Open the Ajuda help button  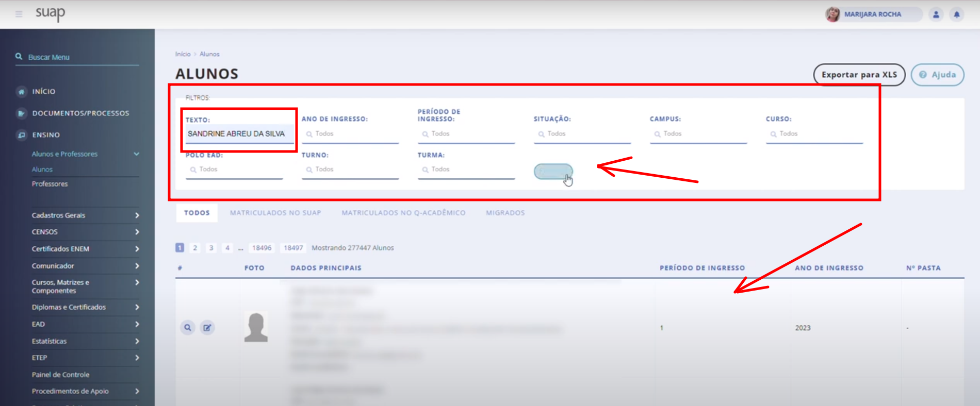click(x=938, y=75)
